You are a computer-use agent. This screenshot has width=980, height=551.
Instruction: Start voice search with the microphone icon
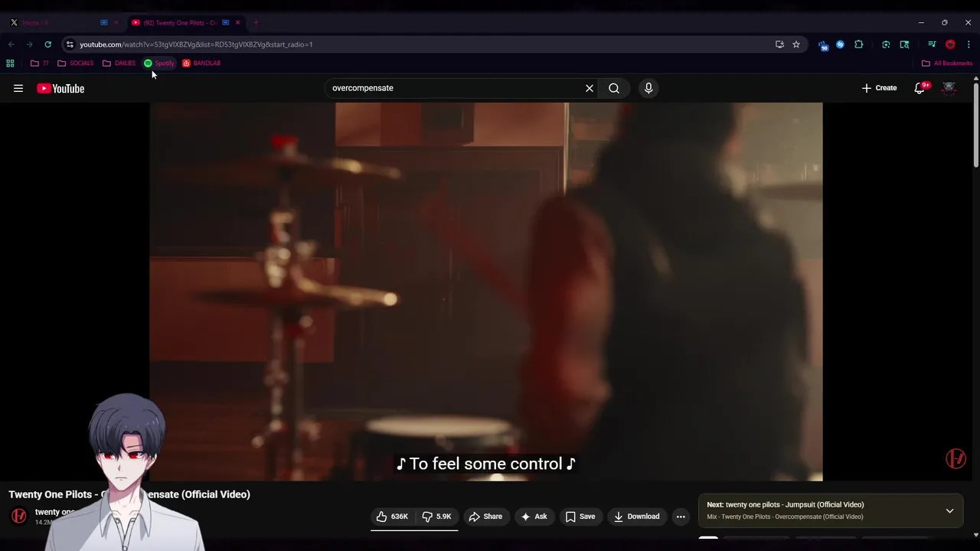648,88
